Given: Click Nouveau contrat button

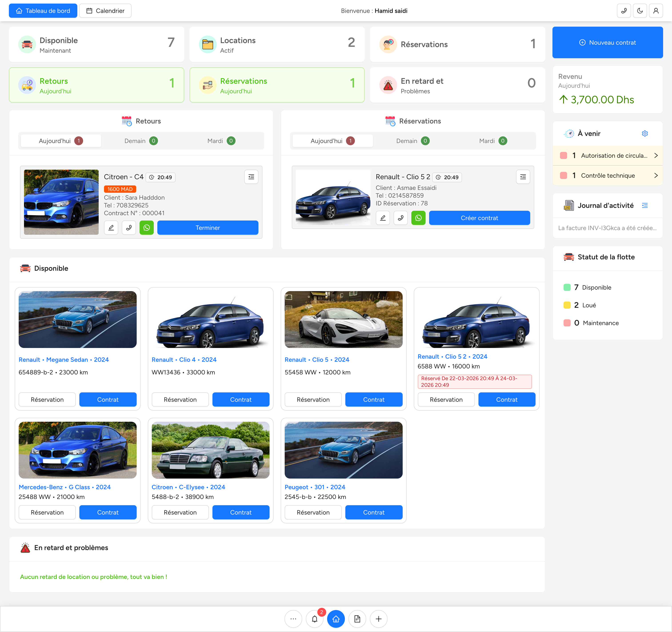Looking at the screenshot, I should 607,43.
